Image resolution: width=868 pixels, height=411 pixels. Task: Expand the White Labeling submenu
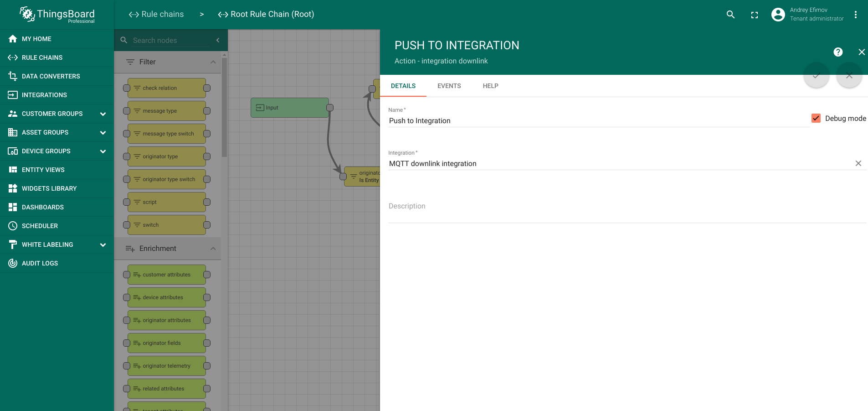pos(103,245)
